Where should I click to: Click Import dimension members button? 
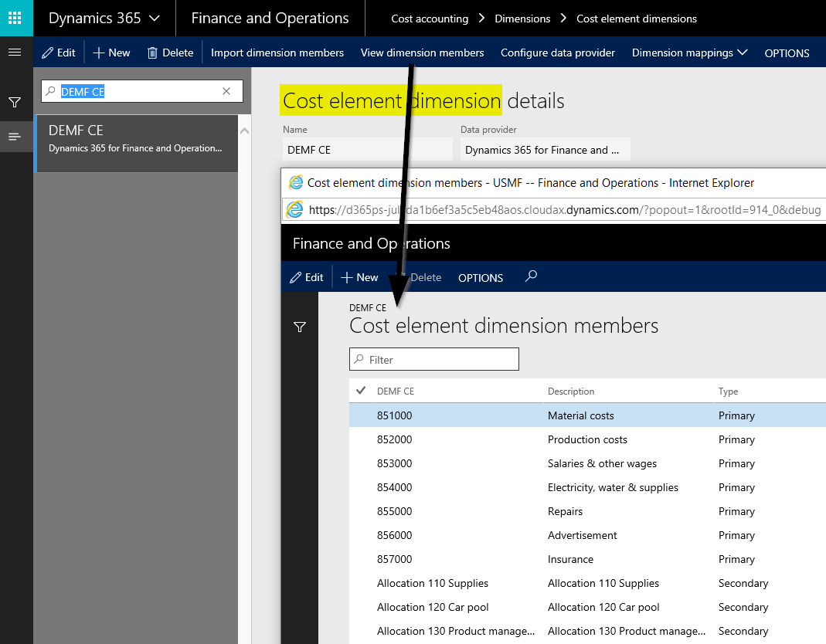tap(277, 53)
